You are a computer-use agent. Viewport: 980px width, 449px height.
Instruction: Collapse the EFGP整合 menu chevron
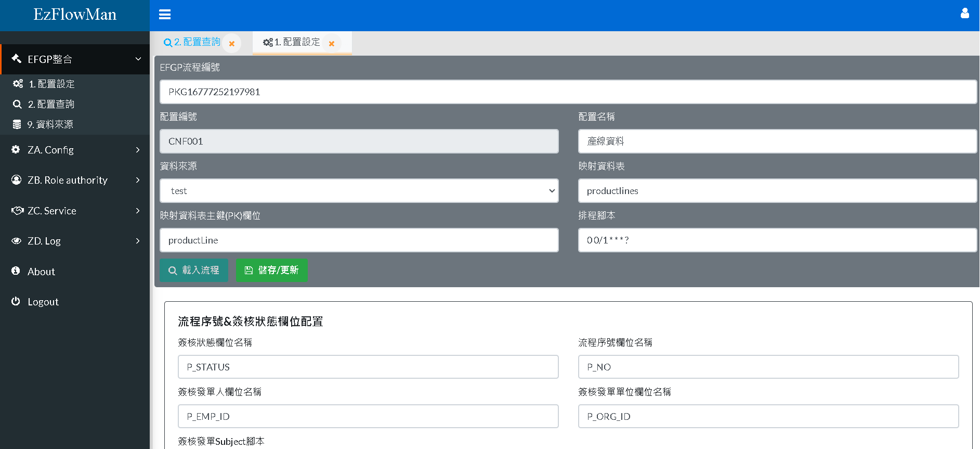[138, 59]
